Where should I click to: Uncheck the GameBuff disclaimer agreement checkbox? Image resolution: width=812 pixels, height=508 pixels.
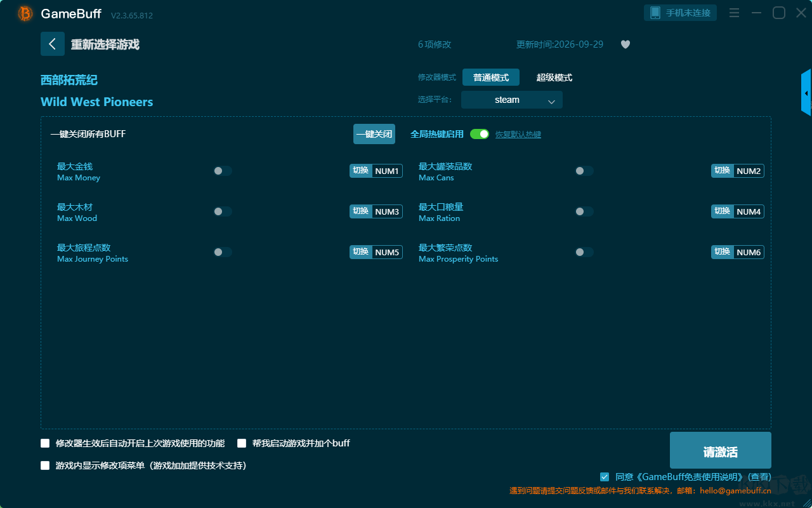[x=605, y=476]
